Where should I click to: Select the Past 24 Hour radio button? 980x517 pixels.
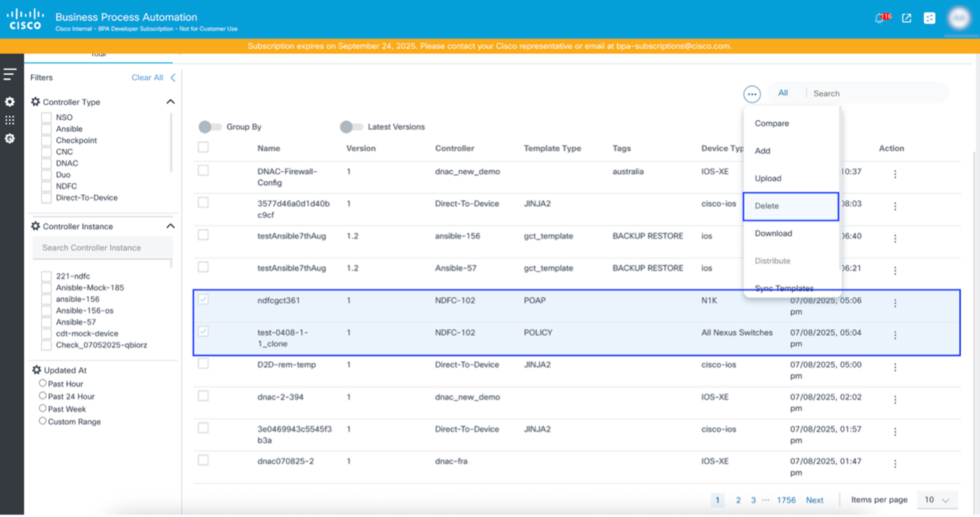[x=43, y=396]
